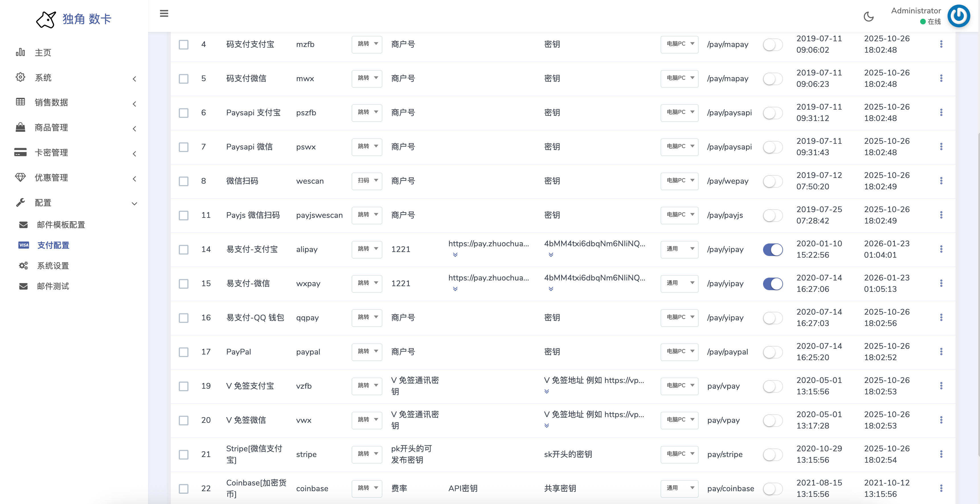The height and width of the screenshot is (504, 980).
Task: Click the Administrator avatar image
Action: click(x=959, y=16)
